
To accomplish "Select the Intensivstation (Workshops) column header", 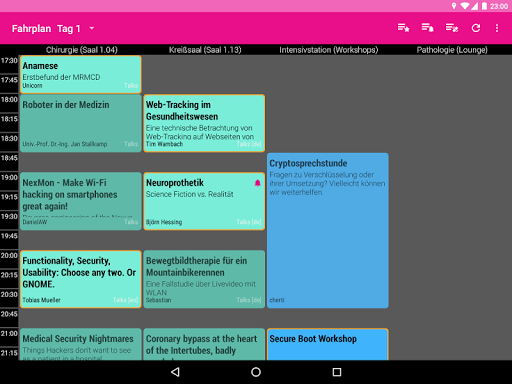I will pyautogui.click(x=329, y=50).
